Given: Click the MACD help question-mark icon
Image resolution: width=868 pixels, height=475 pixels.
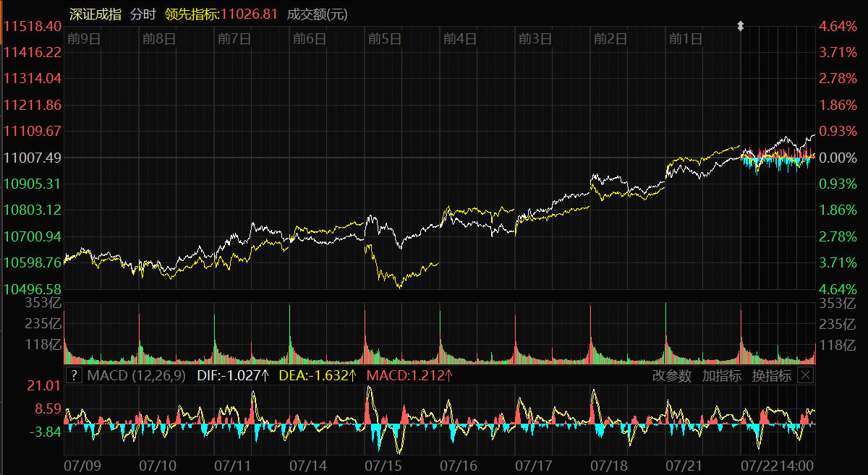Looking at the screenshot, I should 74,375.
